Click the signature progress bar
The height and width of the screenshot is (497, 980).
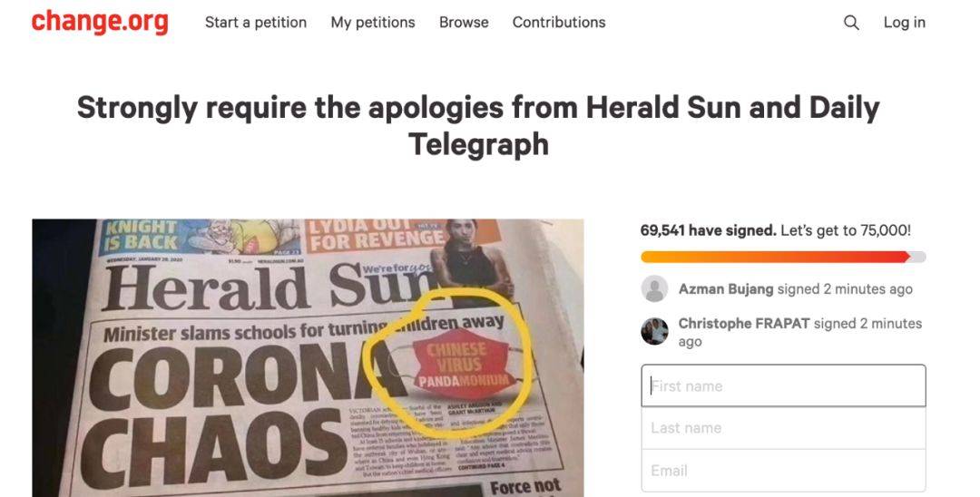784,257
